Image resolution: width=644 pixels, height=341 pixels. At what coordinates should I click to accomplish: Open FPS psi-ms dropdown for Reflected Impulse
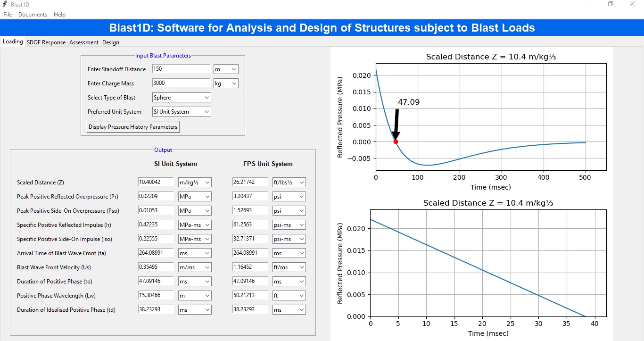[x=289, y=225]
